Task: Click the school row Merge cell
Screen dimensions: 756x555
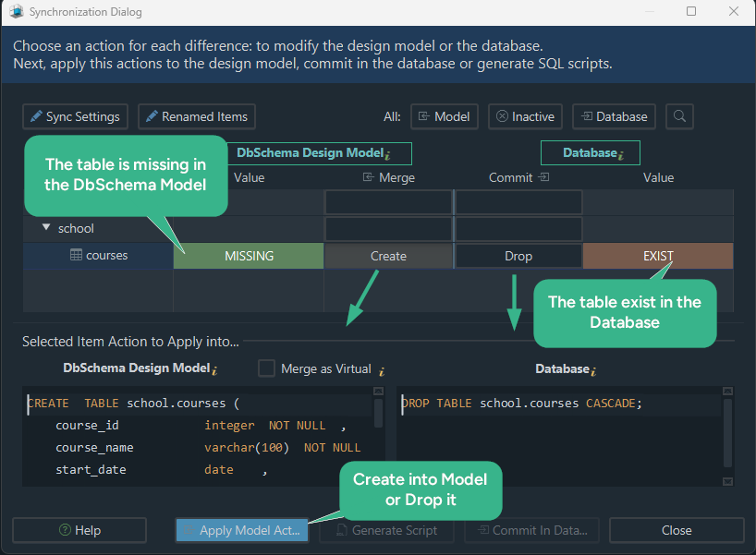Action: tap(388, 229)
